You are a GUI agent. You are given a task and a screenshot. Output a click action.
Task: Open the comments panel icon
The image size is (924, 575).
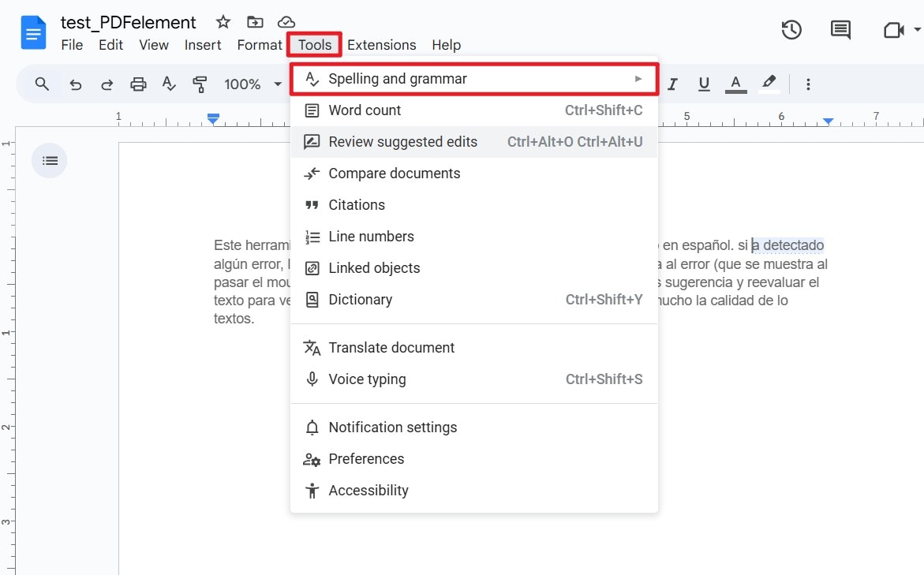[840, 29]
